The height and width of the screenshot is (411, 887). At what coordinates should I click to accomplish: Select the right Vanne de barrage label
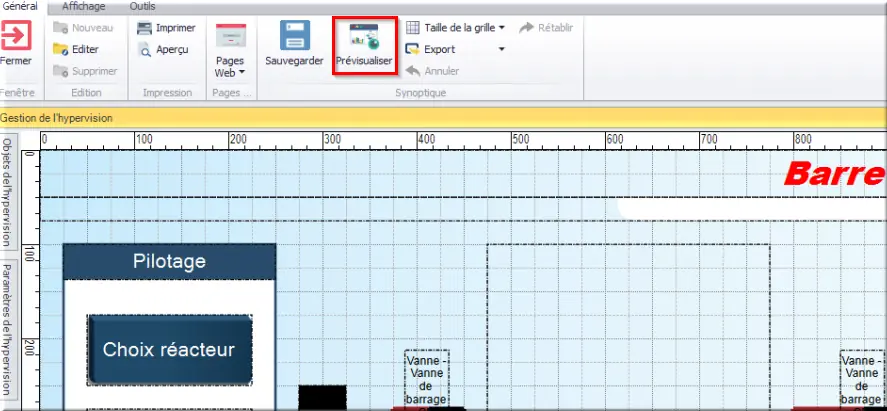[862, 380]
